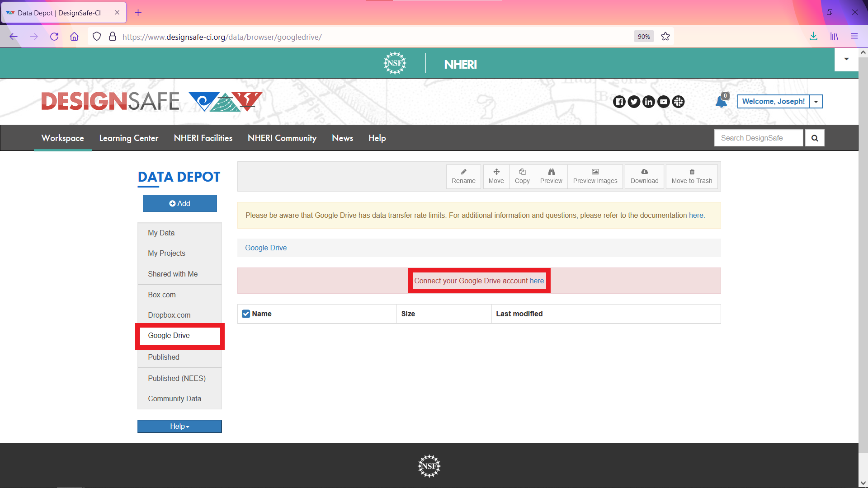Open My Projects in sidebar

tap(179, 253)
